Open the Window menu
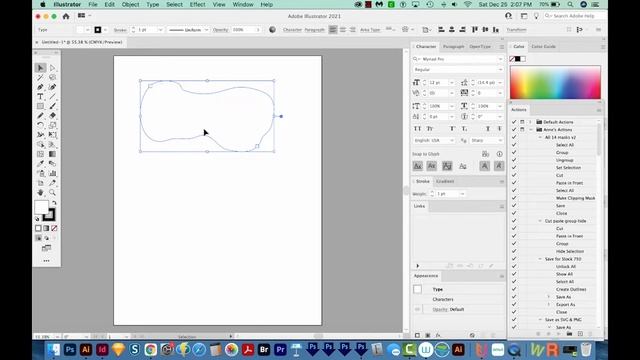The height and width of the screenshot is (360, 640). coord(243,4)
